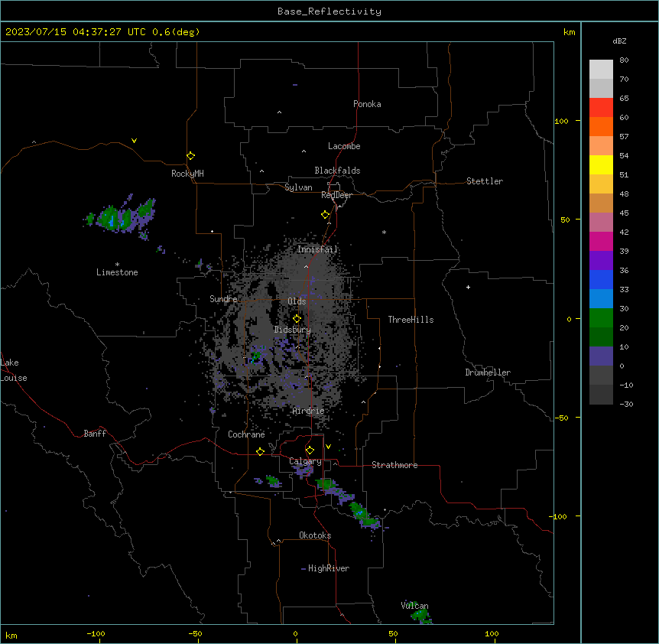Click the RockyMH label
Image resolution: width=659 pixels, height=644 pixels.
coord(187,174)
